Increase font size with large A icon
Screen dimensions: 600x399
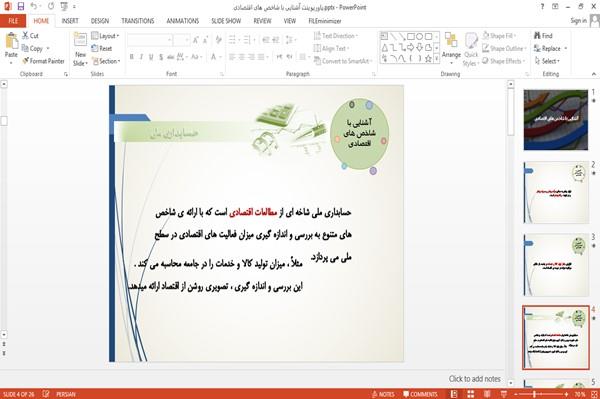click(x=196, y=40)
